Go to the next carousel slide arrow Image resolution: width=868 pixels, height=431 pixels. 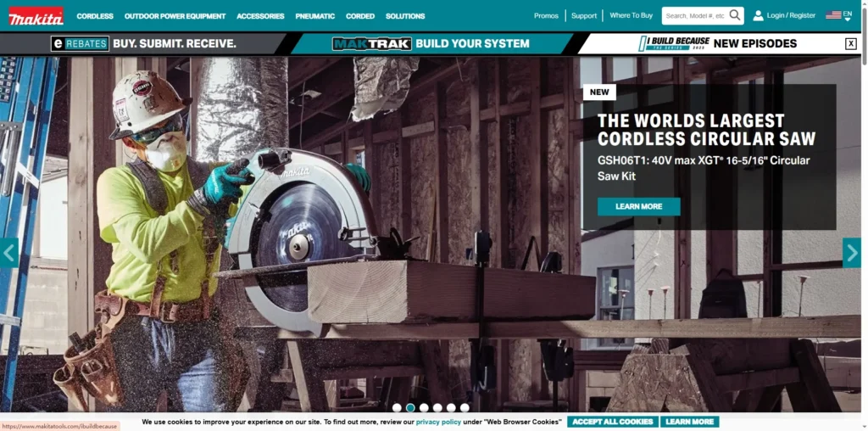point(851,253)
